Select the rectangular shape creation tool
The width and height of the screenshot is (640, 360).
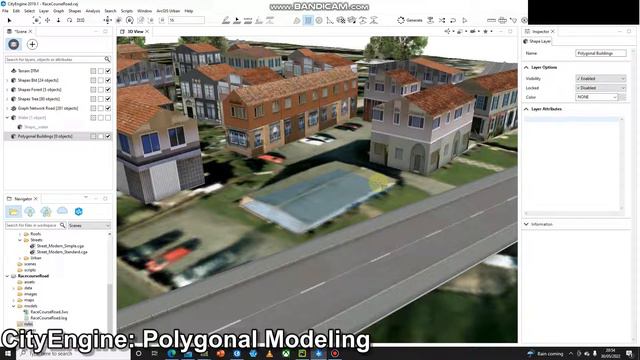pyautogui.click(x=308, y=20)
